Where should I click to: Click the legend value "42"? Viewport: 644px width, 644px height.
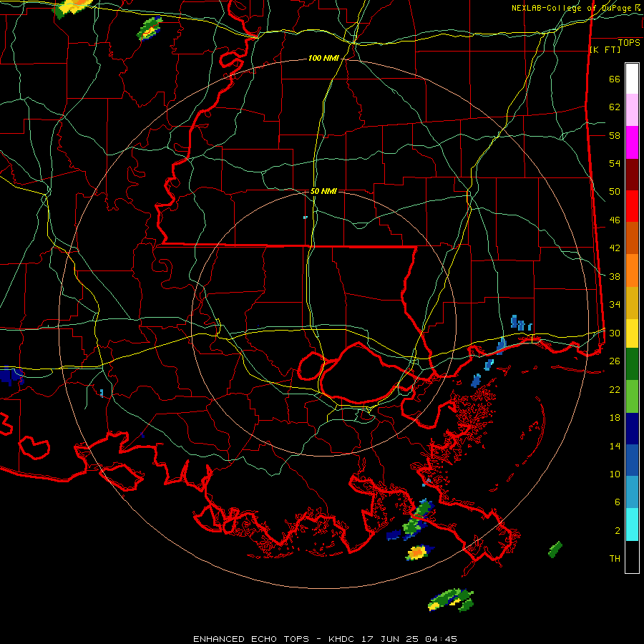click(615, 248)
